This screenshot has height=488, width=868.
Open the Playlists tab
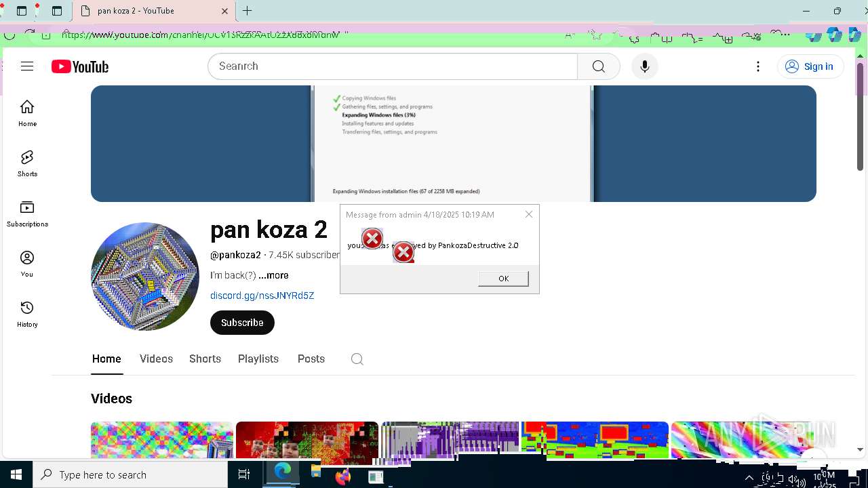tap(258, 359)
